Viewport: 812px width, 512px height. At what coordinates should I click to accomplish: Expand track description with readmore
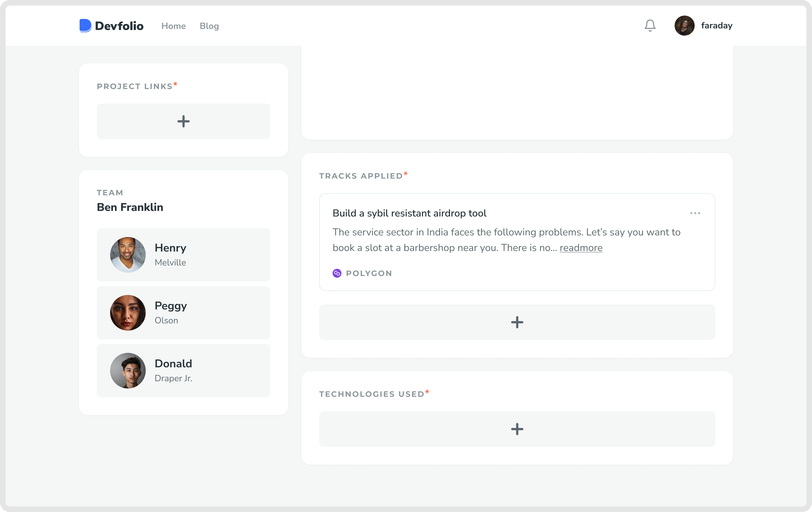[581, 248]
